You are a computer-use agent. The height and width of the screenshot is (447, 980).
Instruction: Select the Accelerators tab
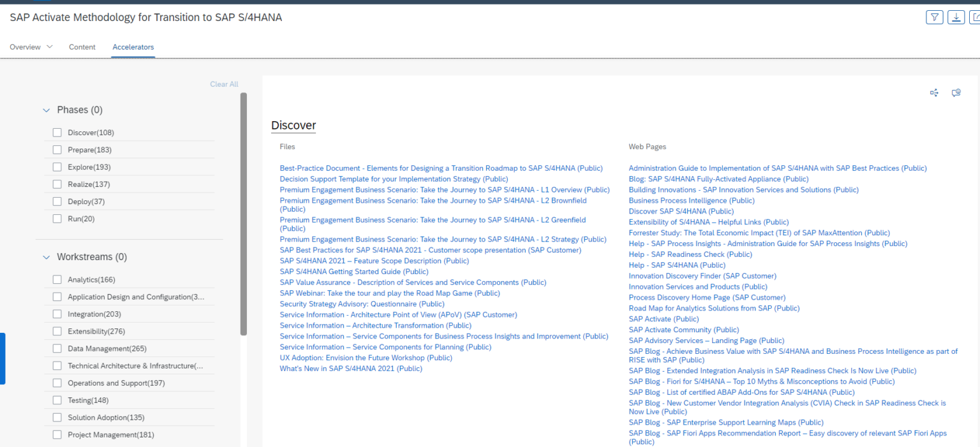pyautogui.click(x=133, y=47)
